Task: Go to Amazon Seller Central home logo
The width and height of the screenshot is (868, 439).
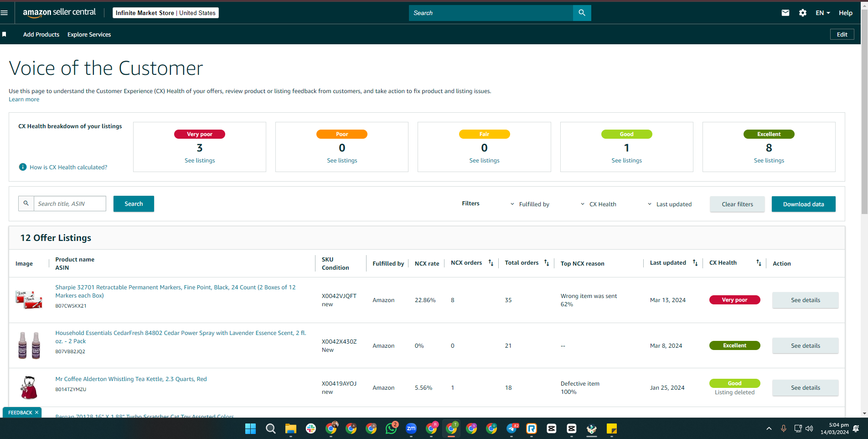Action: point(59,13)
